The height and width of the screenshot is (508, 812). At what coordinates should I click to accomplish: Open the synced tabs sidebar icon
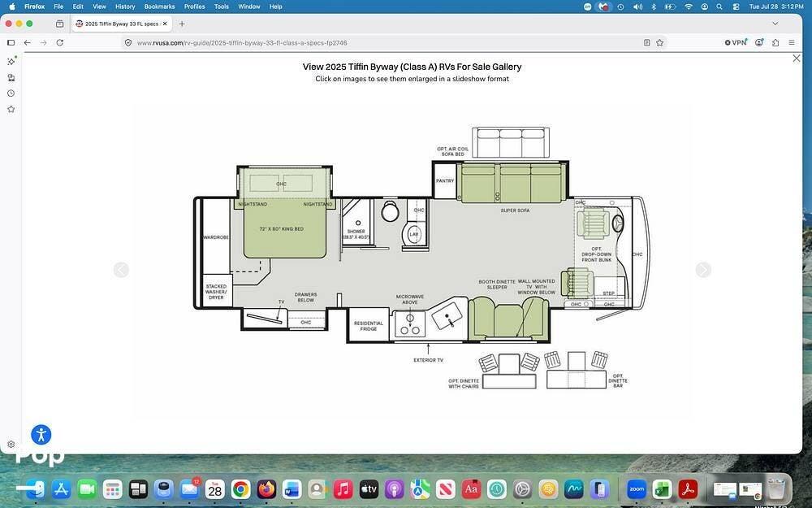(x=11, y=77)
